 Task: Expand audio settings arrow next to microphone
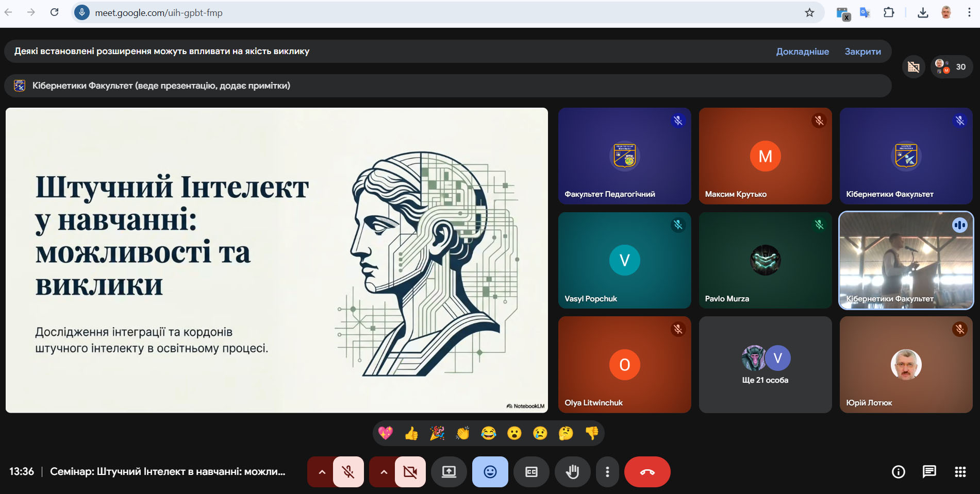[x=322, y=472]
